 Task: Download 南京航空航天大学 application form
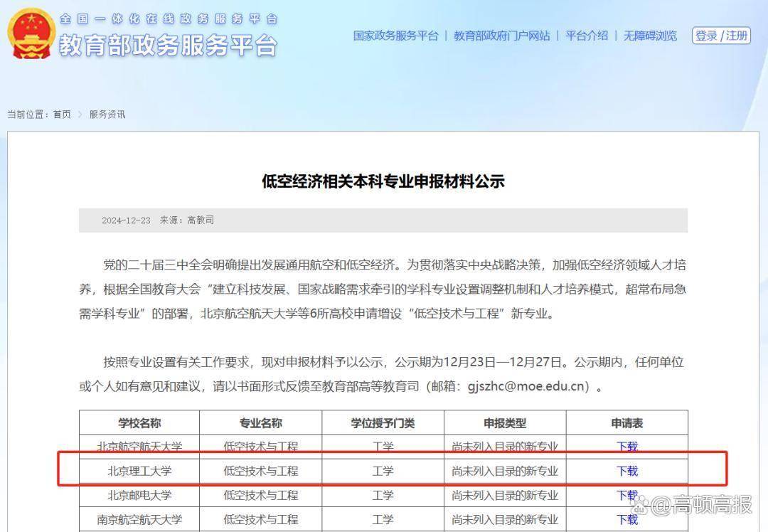click(627, 519)
